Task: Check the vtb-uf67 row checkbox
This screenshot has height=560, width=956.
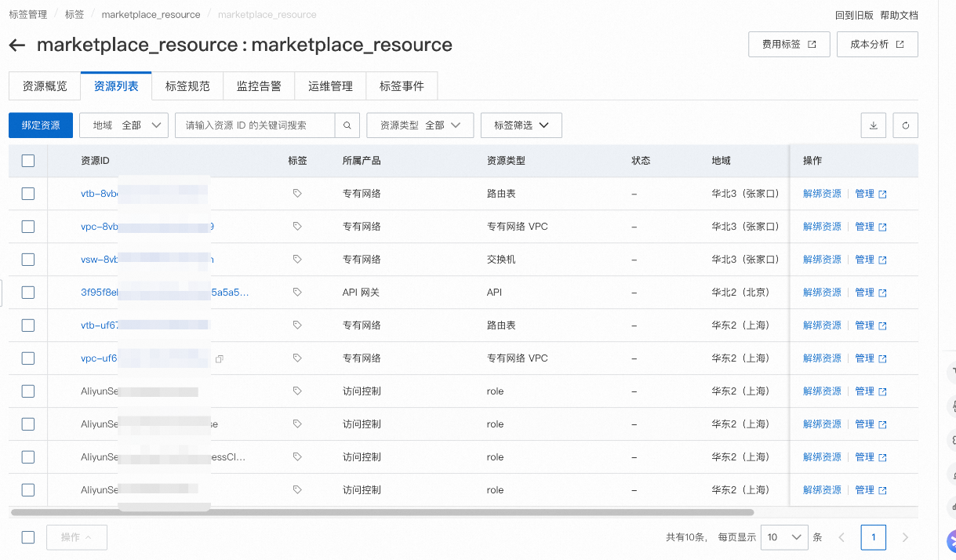Action: (x=28, y=325)
